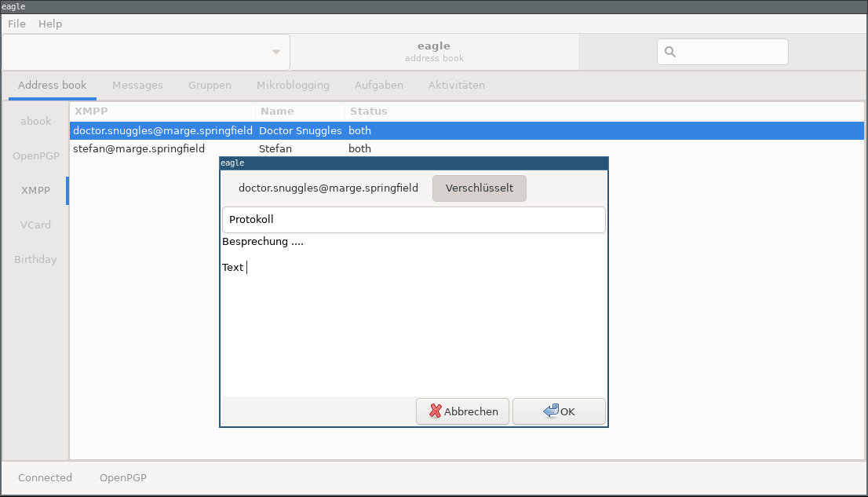Sort contacts by Status column header
Image resolution: width=868 pixels, height=497 pixels.
pos(368,111)
